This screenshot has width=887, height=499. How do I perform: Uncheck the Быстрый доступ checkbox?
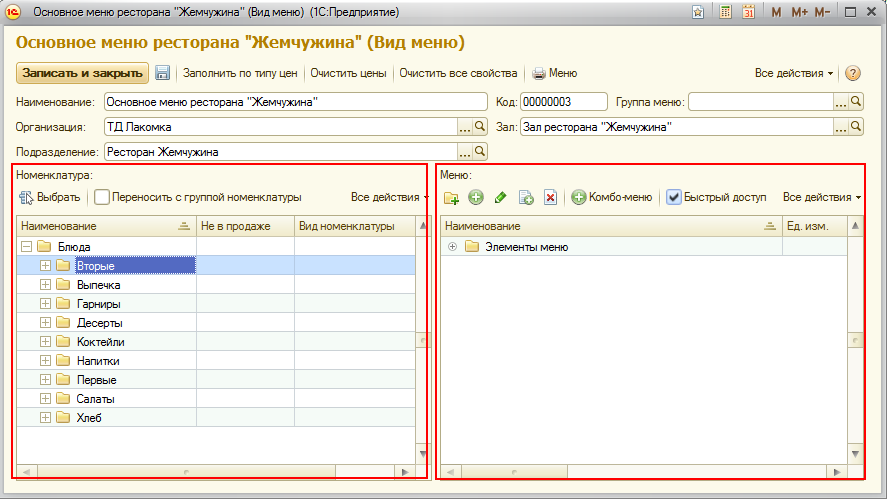(674, 197)
